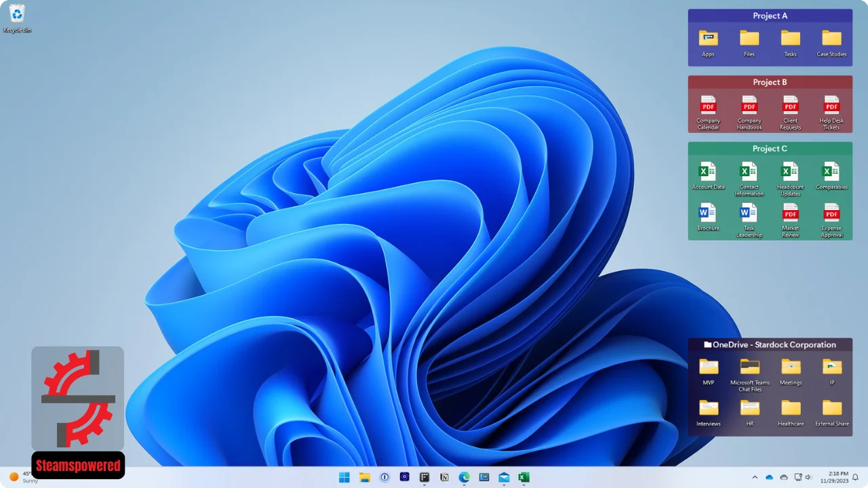Viewport: 868px width, 488px height.
Task: Open the Mail app on the taskbar
Action: coord(504,477)
